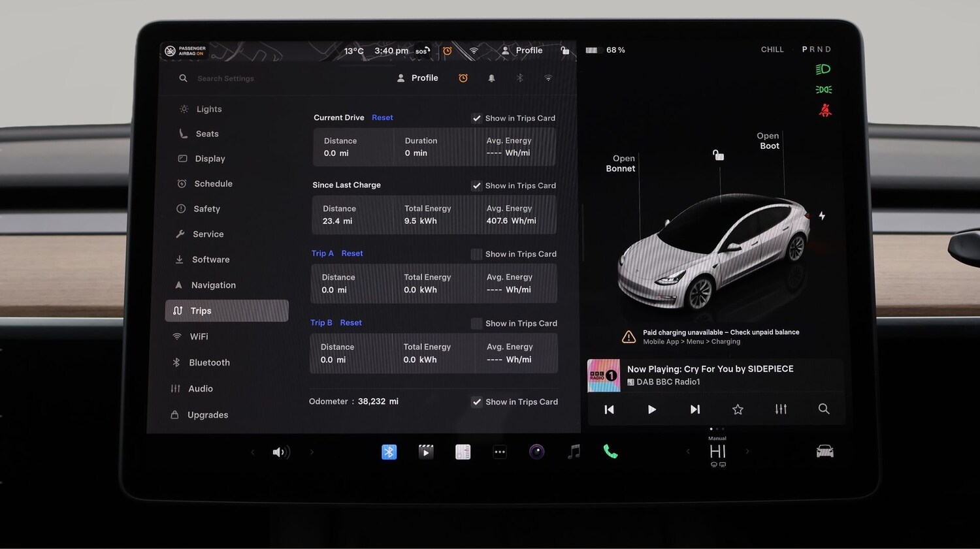This screenshot has height=549, width=980.
Task: Search media with the magnifier icon
Action: [x=823, y=409]
